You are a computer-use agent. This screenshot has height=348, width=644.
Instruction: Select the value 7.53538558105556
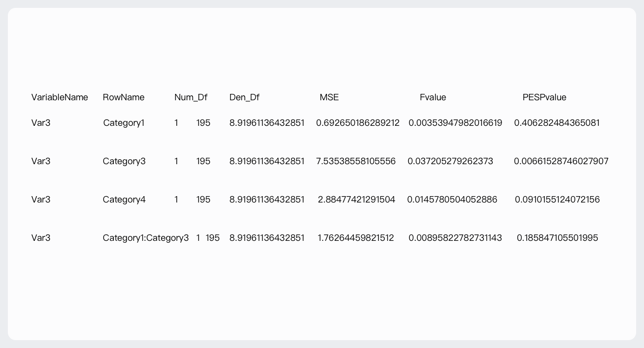[x=355, y=161]
